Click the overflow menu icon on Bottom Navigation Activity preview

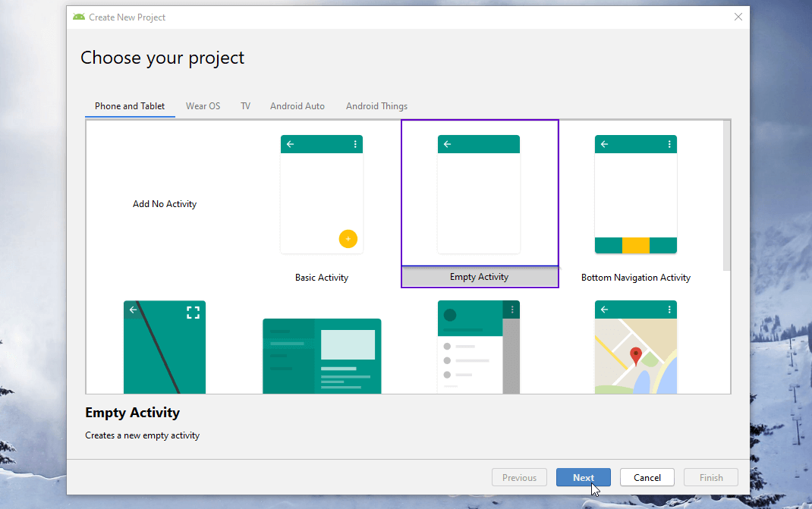(669, 143)
